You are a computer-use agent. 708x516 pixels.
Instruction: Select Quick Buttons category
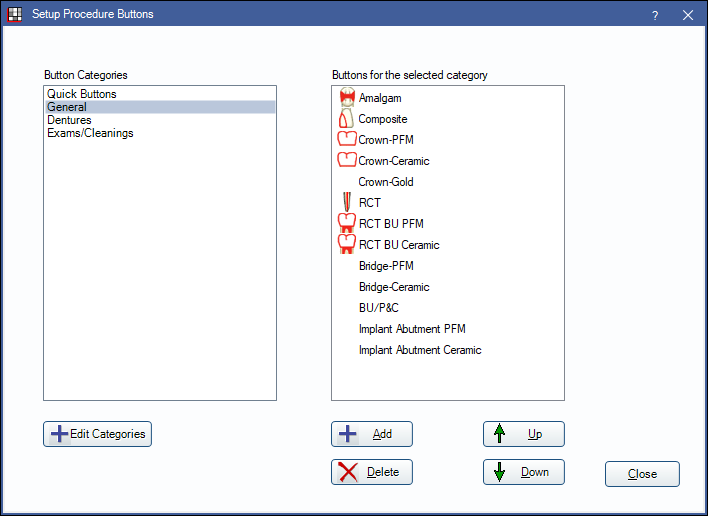tap(82, 94)
